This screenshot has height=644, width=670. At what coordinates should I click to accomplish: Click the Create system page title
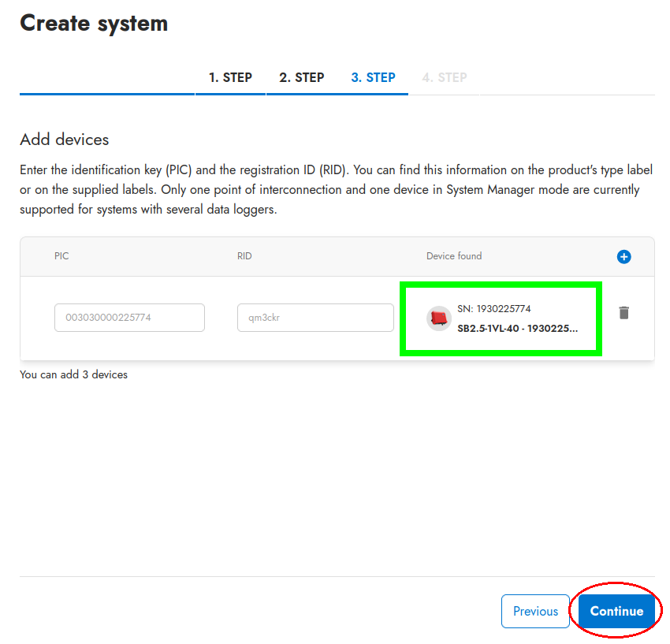[x=94, y=23]
